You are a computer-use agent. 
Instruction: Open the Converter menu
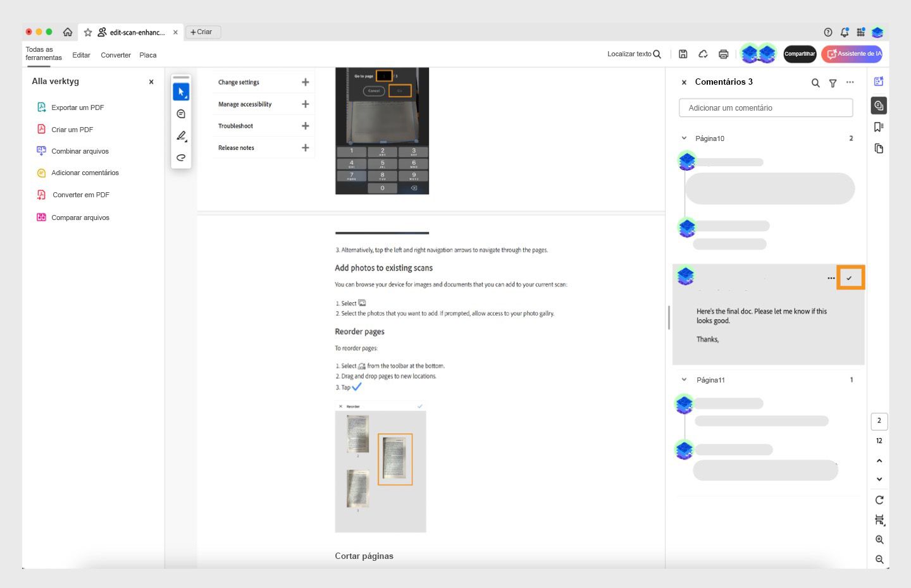(x=115, y=55)
